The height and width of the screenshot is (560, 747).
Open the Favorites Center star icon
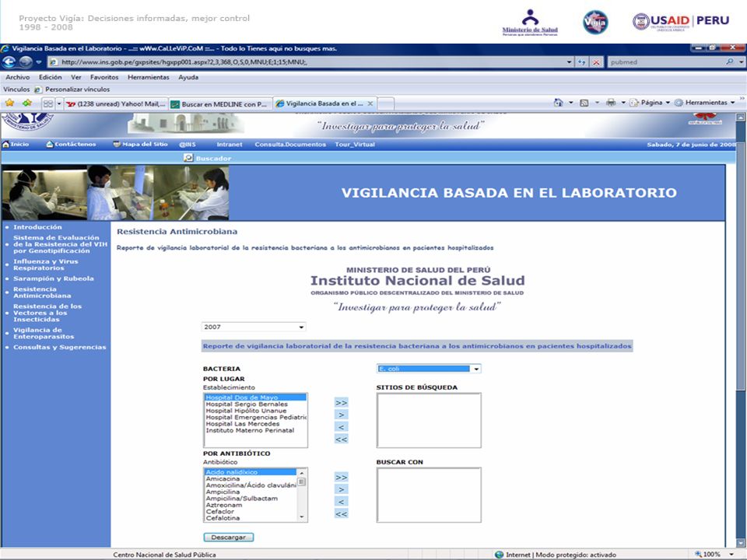(9, 103)
